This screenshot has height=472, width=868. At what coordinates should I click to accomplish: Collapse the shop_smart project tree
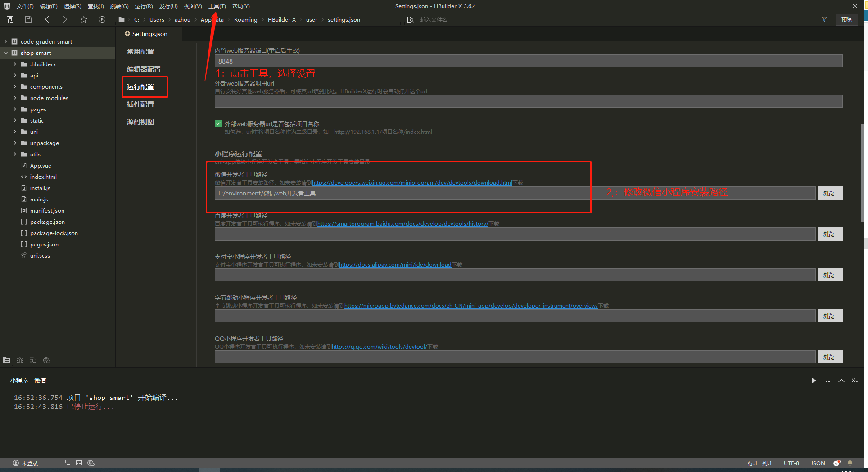[x=5, y=53]
